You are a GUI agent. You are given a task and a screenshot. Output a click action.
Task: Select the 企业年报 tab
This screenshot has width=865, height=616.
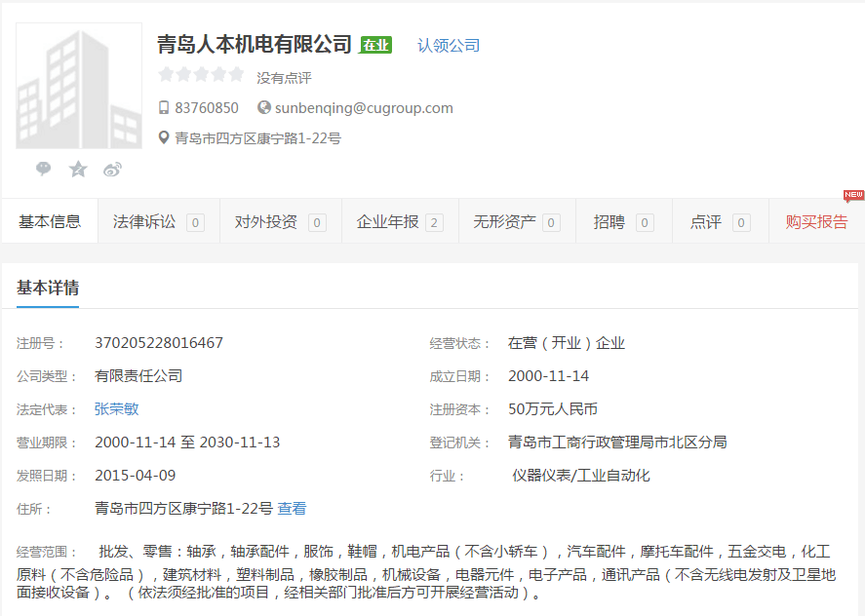coord(399,222)
